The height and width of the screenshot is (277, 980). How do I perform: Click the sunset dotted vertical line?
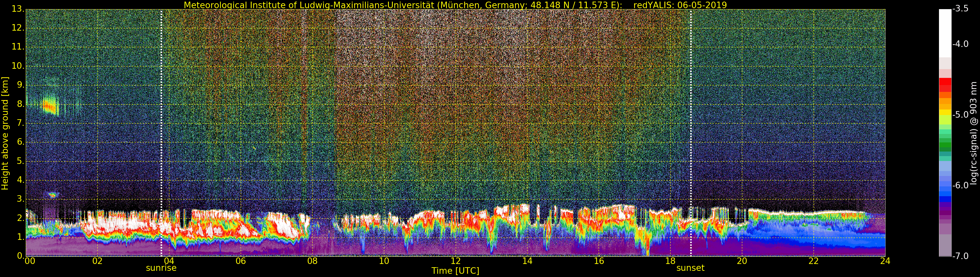pos(691,132)
